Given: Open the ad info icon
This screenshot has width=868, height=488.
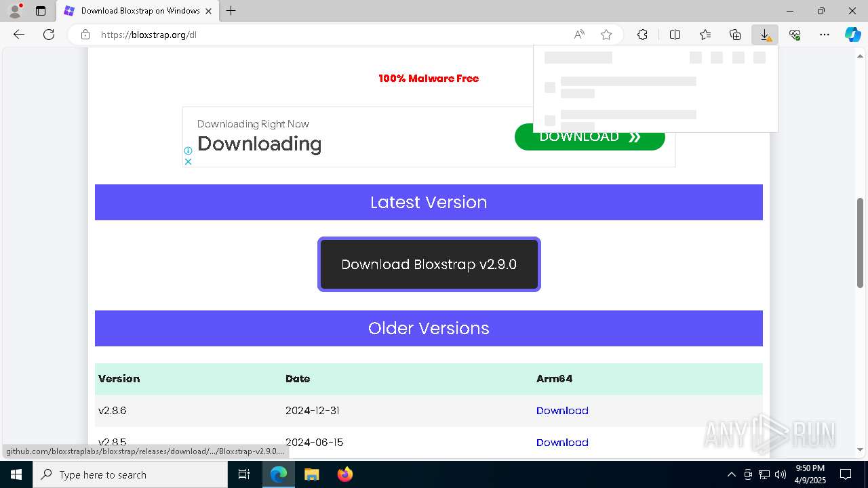Looking at the screenshot, I should point(189,150).
